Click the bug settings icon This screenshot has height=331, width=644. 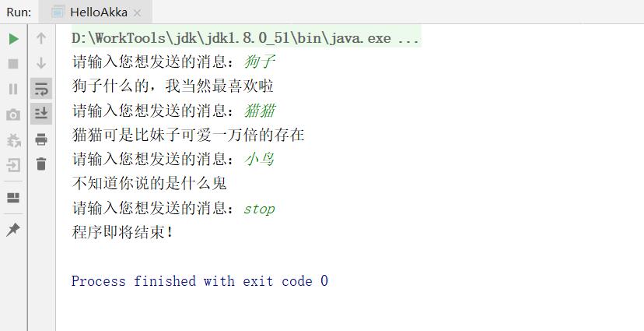tap(13, 140)
